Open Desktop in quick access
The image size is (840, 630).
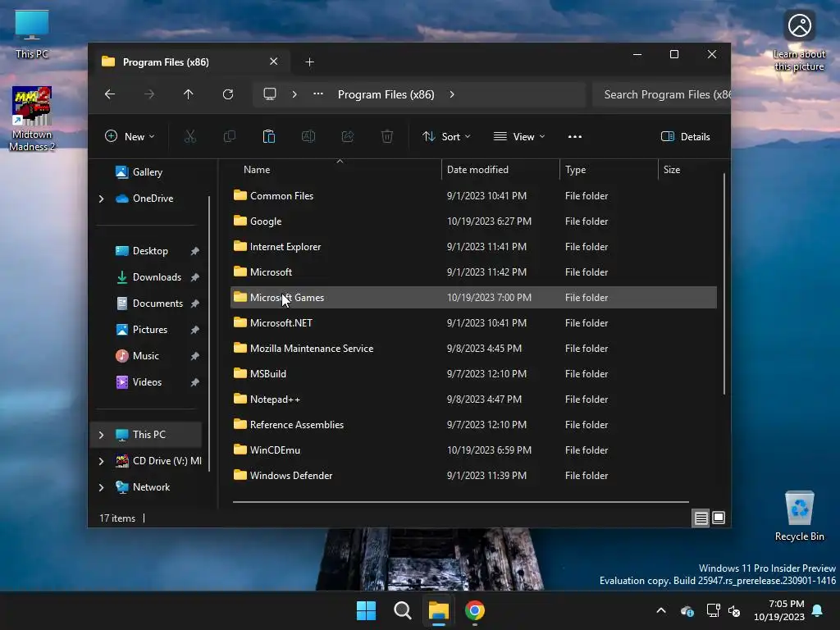pyautogui.click(x=150, y=251)
